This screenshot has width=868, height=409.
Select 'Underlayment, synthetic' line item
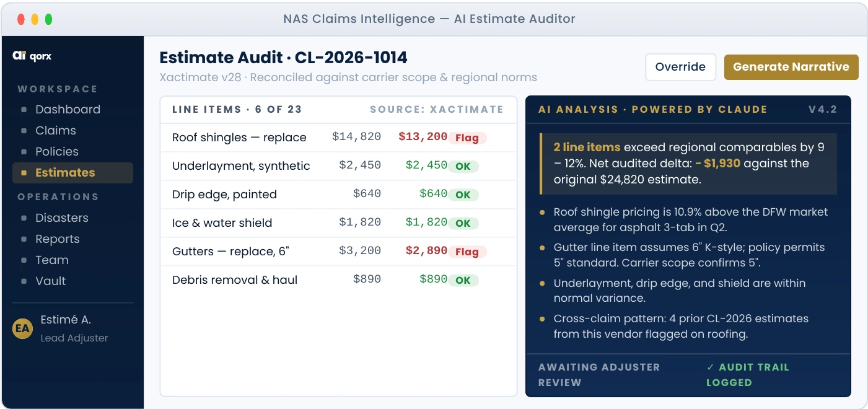click(241, 166)
